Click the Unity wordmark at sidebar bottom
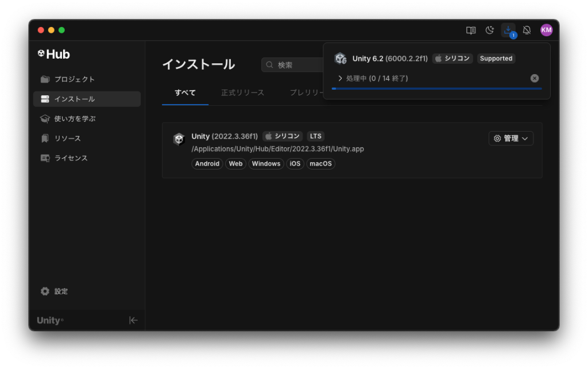This screenshot has width=588, height=369. tap(50, 320)
